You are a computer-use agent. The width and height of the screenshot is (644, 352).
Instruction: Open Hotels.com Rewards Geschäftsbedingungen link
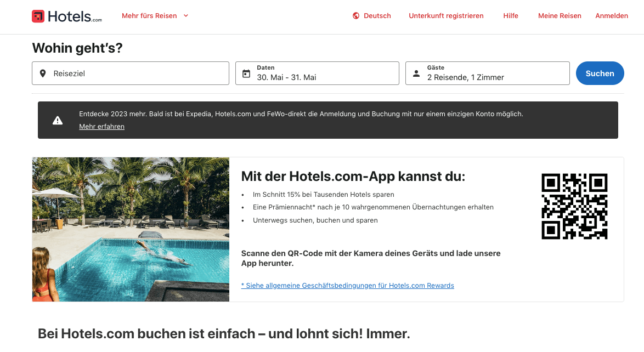[x=347, y=286]
